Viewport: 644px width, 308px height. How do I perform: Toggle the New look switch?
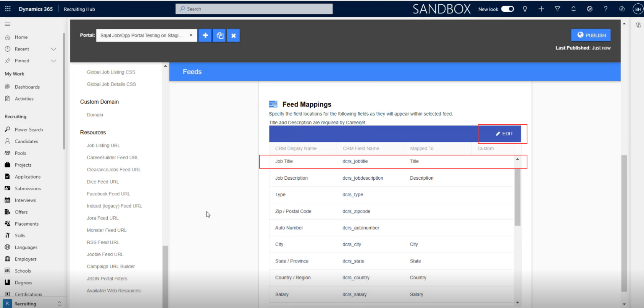[507, 9]
